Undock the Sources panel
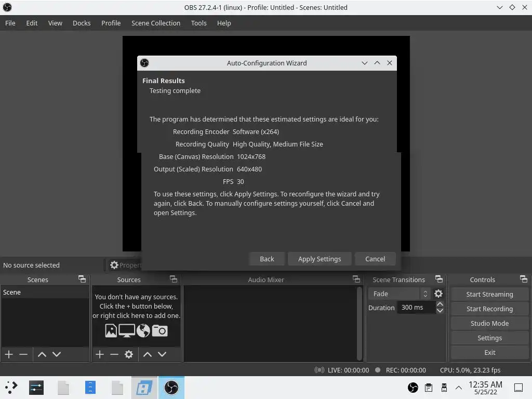Screen dimensions: 532x399 coord(174,279)
